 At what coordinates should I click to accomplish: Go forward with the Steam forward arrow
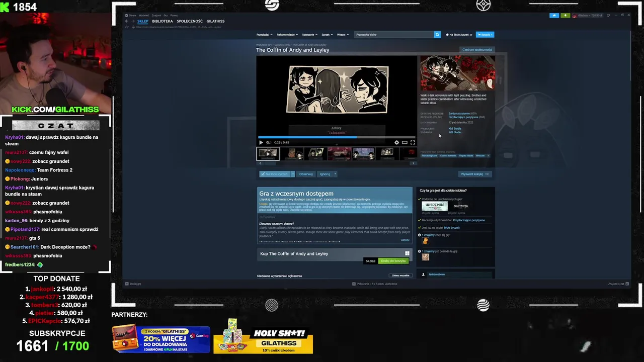click(x=133, y=21)
